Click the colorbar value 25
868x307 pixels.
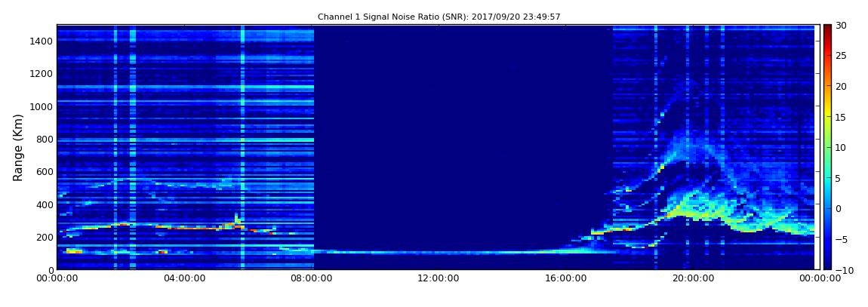point(841,55)
